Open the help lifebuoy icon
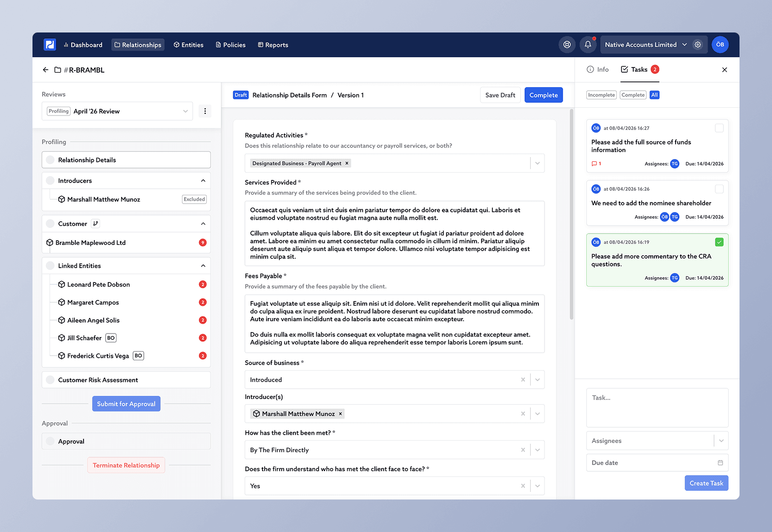772x532 pixels. (x=567, y=45)
